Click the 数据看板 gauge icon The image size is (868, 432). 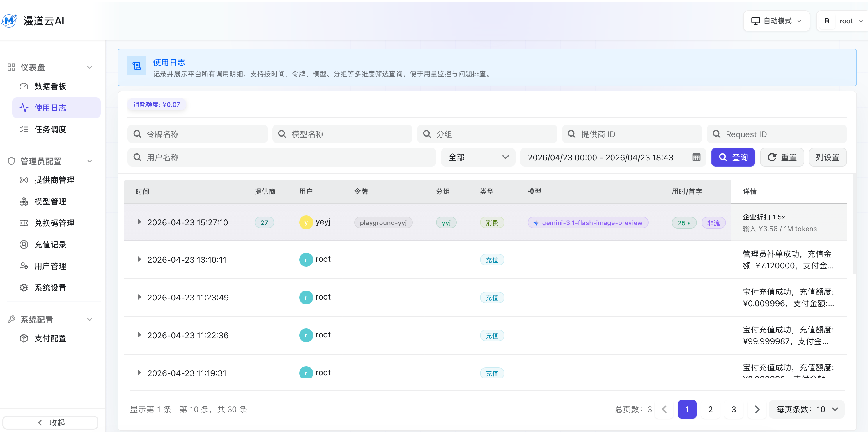click(x=24, y=86)
